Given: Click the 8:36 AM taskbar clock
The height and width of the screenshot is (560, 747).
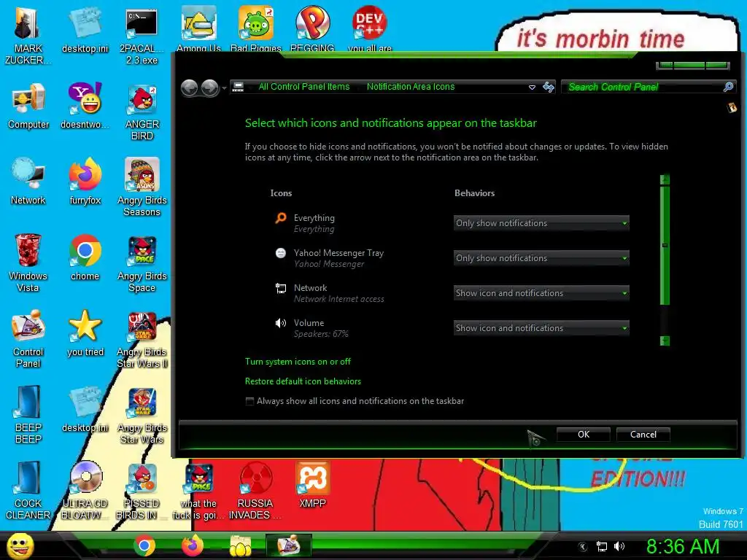Looking at the screenshot, I should coord(683,546).
